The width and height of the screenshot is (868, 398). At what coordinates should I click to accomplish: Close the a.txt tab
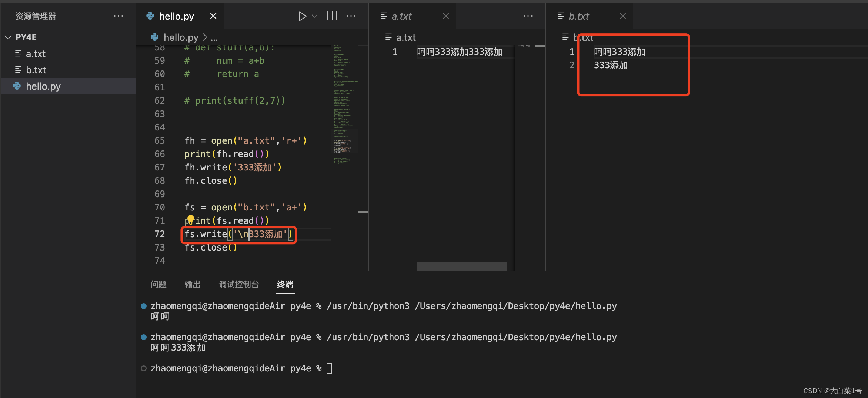[446, 16]
